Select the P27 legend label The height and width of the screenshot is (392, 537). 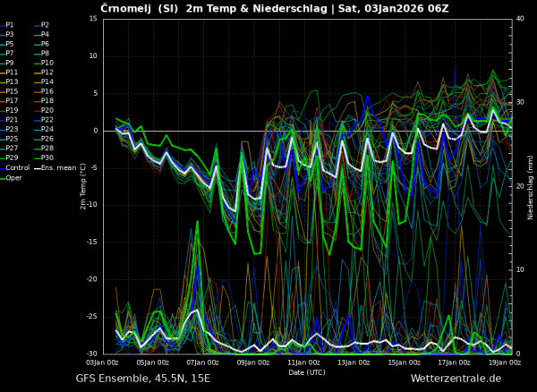tap(9, 149)
